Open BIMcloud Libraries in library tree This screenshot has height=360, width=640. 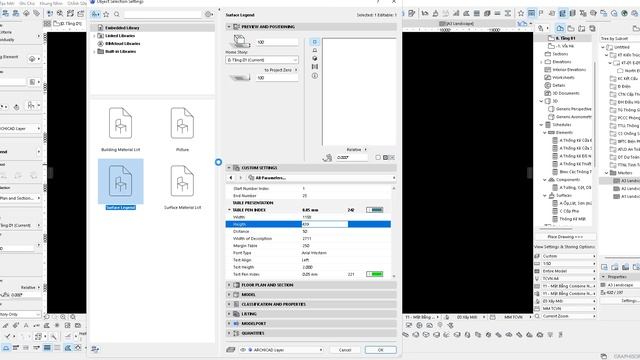[x=122, y=44]
